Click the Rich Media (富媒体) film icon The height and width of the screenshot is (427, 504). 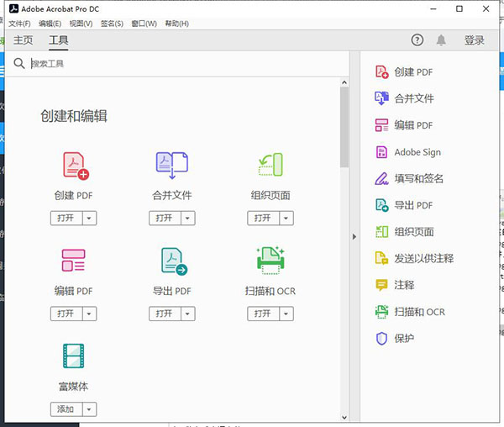coord(74,356)
